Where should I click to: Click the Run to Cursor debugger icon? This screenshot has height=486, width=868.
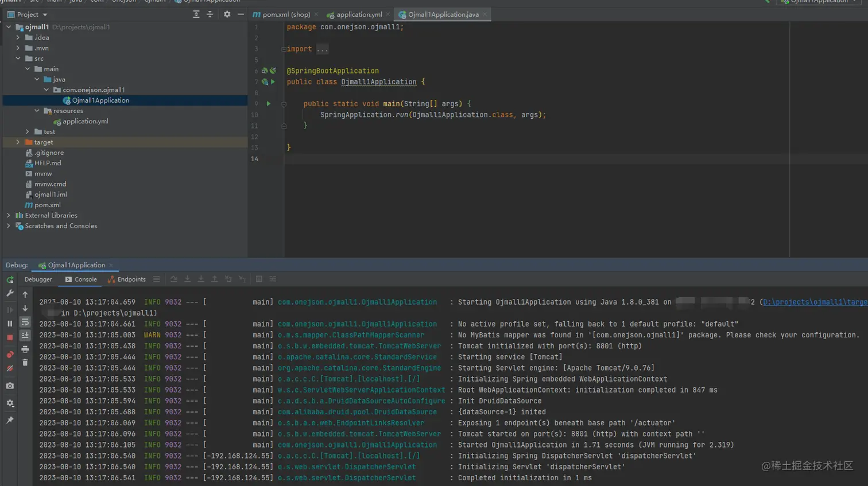click(242, 279)
